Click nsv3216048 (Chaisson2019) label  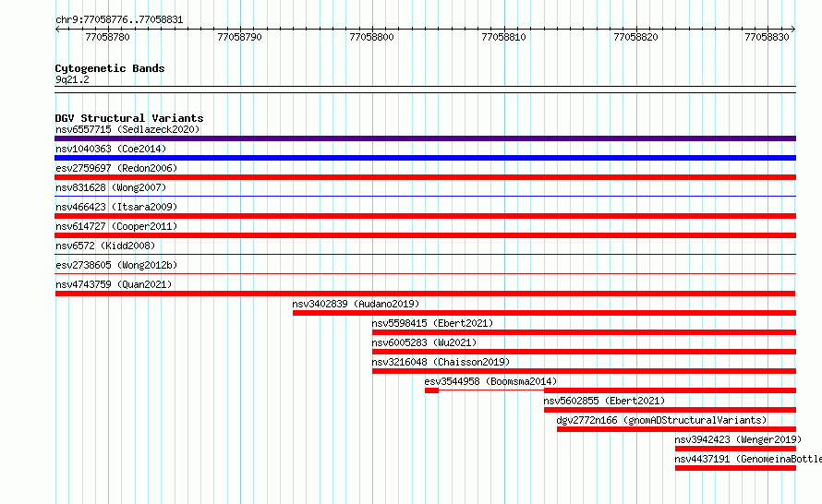pos(441,362)
